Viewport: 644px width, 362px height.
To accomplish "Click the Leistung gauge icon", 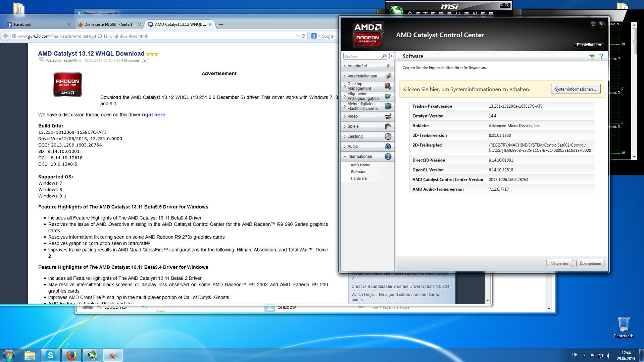I will pyautogui.click(x=388, y=137).
